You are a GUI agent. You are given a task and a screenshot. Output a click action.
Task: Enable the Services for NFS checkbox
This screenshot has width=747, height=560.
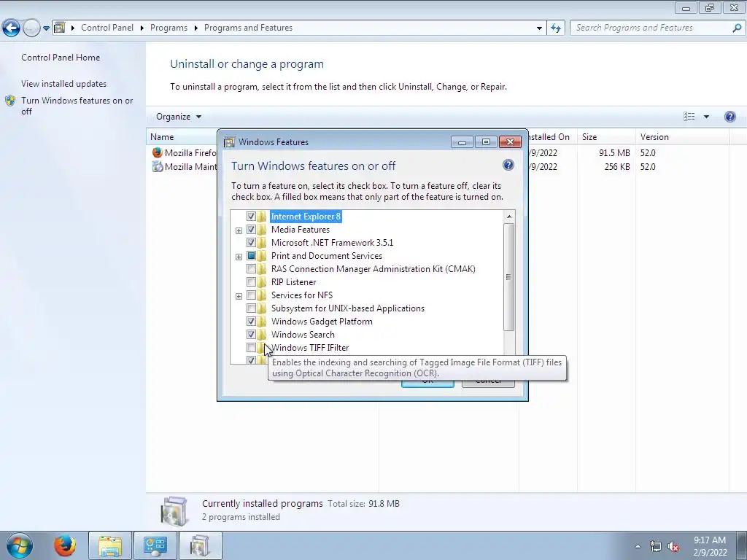coord(251,295)
